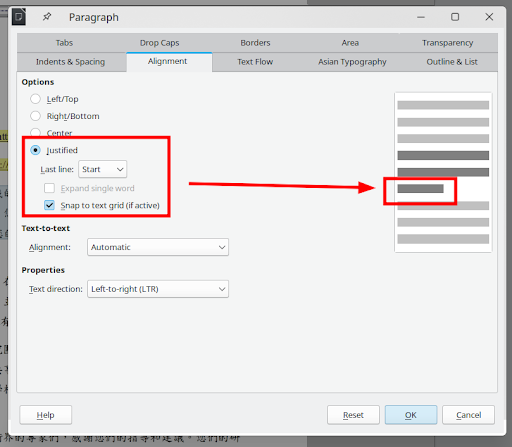
Task: Click the Text-to-text section heading
Action: (x=46, y=228)
